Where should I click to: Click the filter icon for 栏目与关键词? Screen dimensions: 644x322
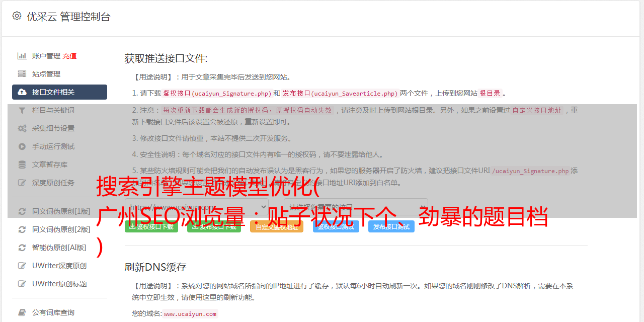[x=22, y=110]
